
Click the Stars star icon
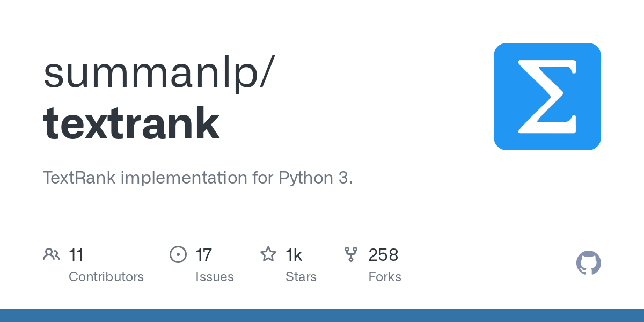[268, 254]
